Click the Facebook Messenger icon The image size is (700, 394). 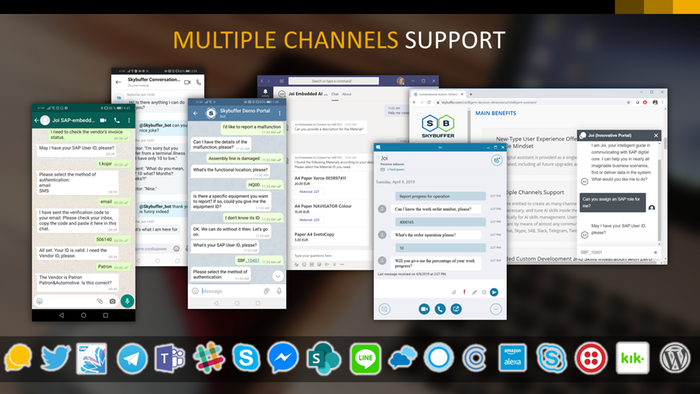point(283,358)
